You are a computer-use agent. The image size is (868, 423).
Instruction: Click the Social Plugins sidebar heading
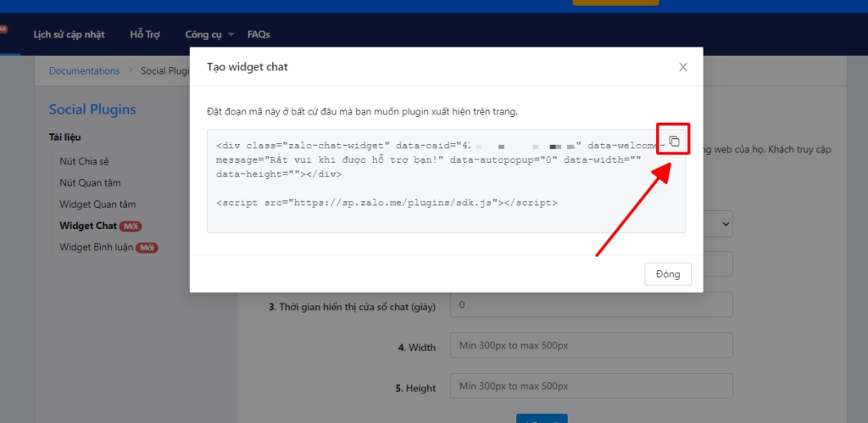point(92,109)
